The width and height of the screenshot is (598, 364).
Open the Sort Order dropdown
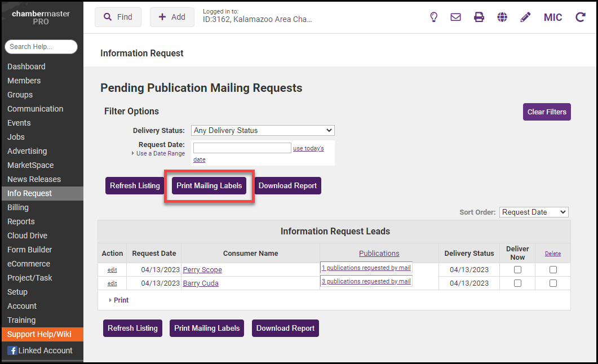point(534,212)
